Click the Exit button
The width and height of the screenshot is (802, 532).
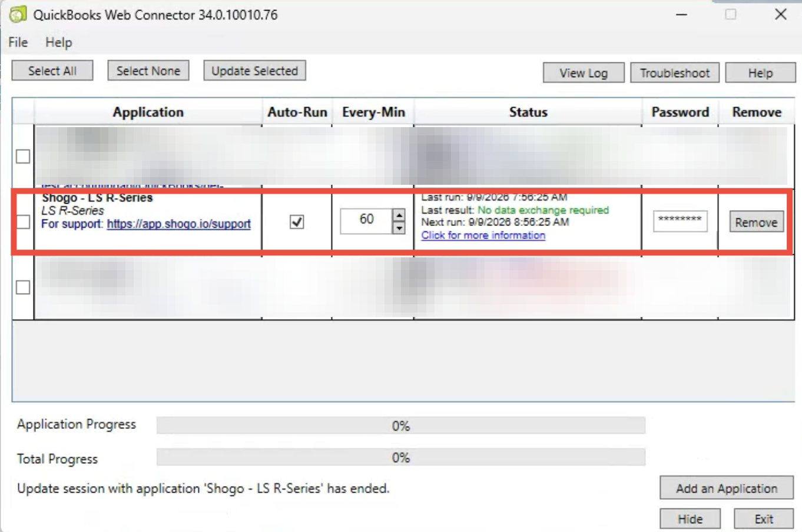(764, 519)
